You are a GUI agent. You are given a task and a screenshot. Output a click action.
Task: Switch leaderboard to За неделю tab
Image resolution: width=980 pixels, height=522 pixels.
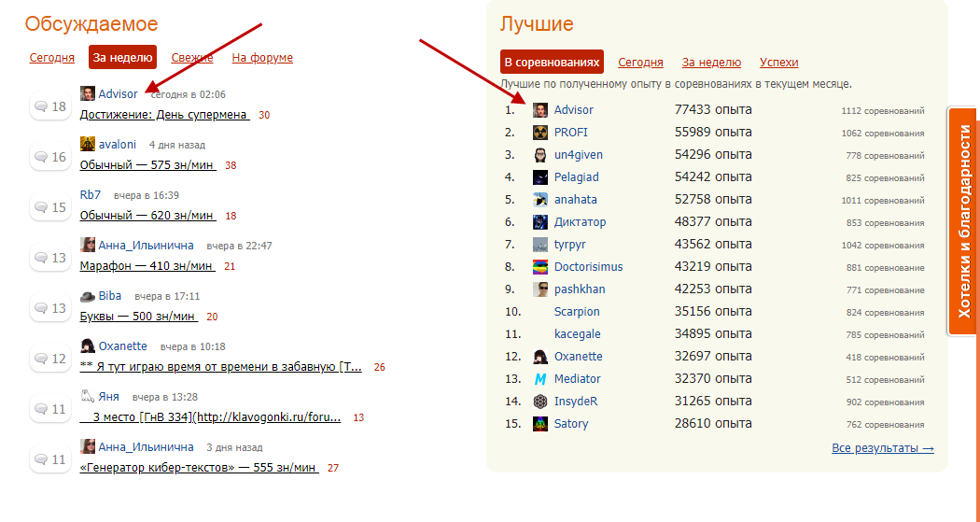(x=711, y=62)
